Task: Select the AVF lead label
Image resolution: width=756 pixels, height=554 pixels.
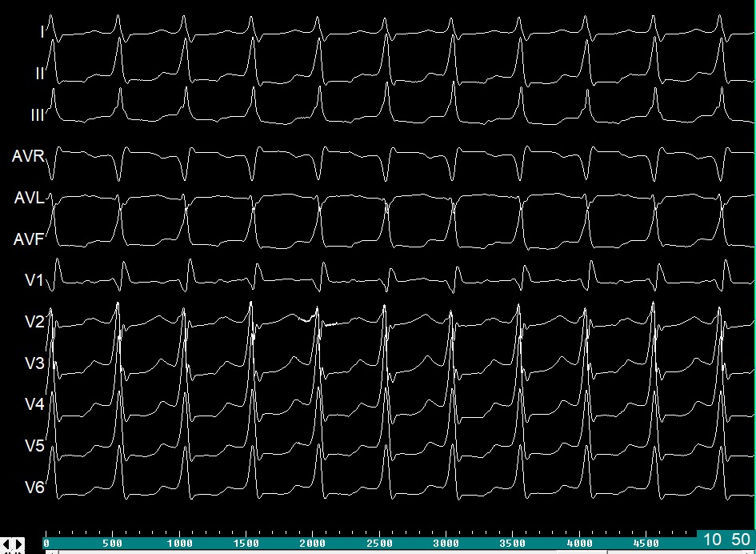Action: (29, 239)
